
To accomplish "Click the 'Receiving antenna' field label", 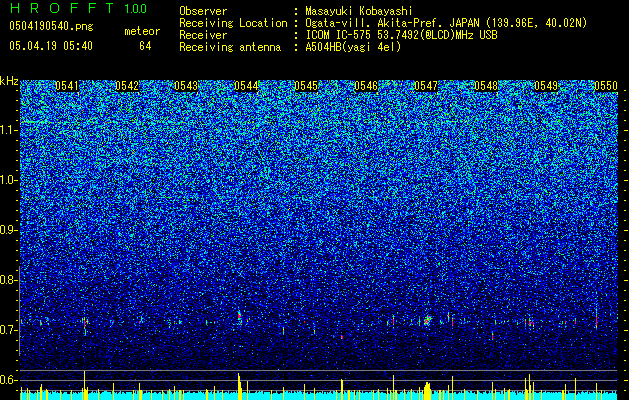I will click(230, 47).
